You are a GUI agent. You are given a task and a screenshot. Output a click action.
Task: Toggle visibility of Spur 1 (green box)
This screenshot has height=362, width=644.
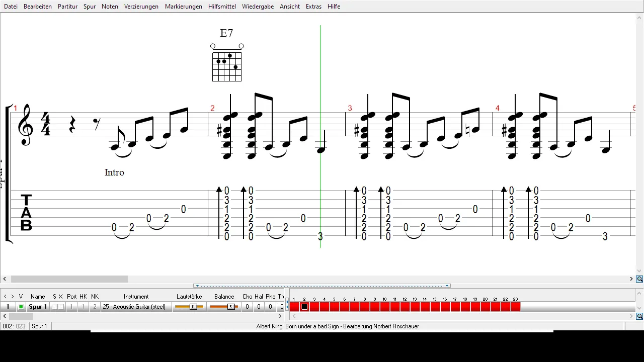click(x=21, y=307)
